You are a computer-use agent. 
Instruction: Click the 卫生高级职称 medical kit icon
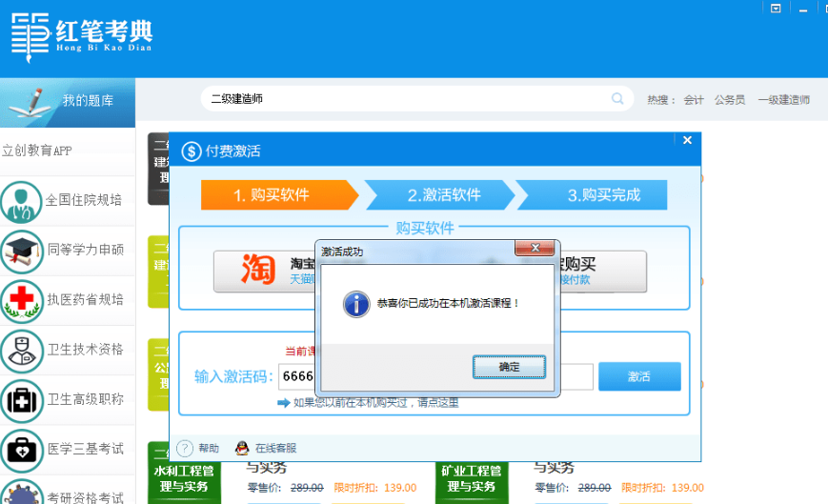[x=22, y=401]
